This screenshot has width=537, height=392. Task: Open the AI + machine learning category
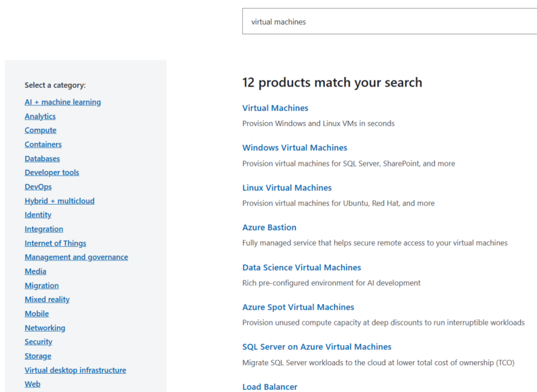coord(62,102)
